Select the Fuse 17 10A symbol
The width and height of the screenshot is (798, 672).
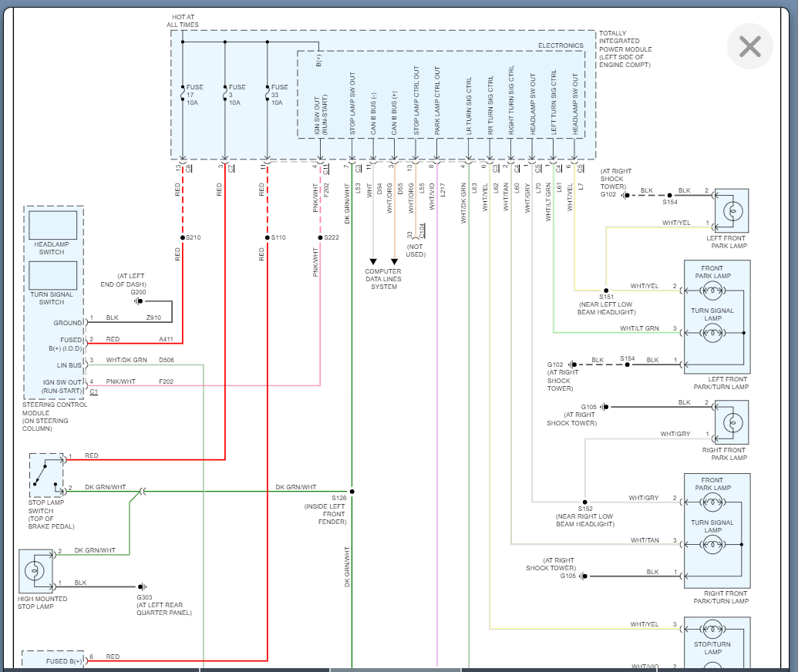tap(183, 95)
